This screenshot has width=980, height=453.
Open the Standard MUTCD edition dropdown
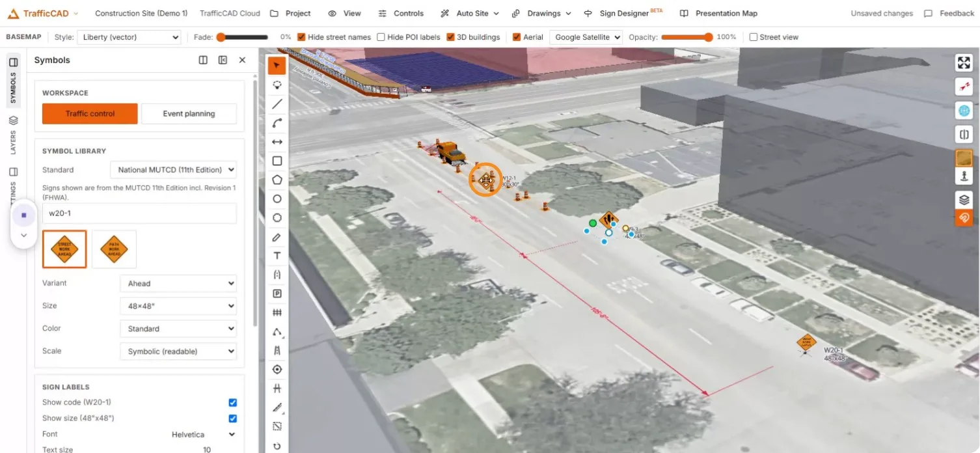coord(173,170)
